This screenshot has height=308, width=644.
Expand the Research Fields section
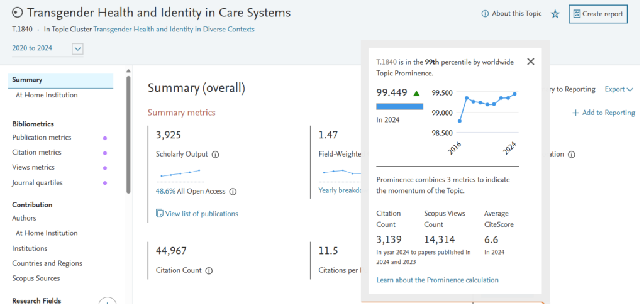pos(108,303)
